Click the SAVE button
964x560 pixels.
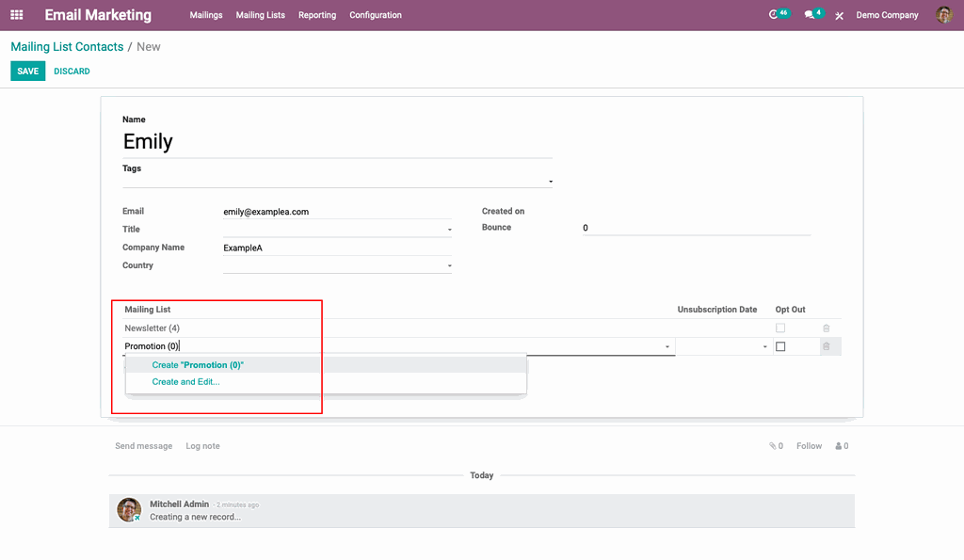point(27,70)
